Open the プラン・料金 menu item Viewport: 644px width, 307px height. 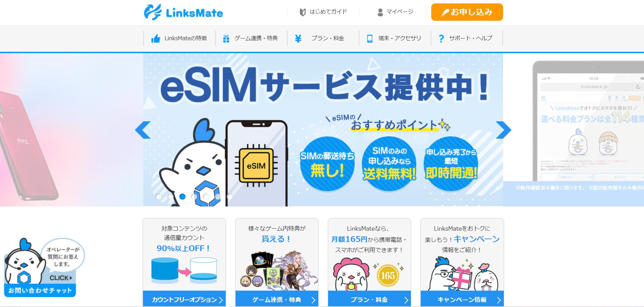[x=323, y=38]
